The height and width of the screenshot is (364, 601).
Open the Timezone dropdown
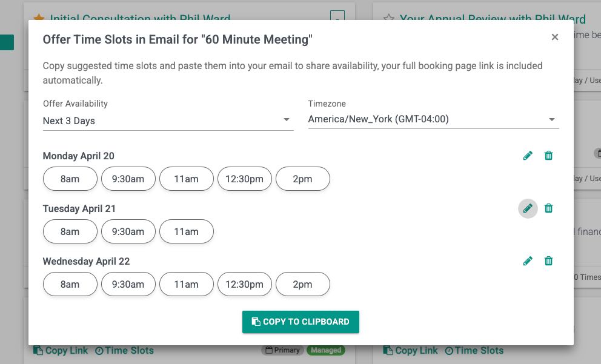tap(433, 119)
